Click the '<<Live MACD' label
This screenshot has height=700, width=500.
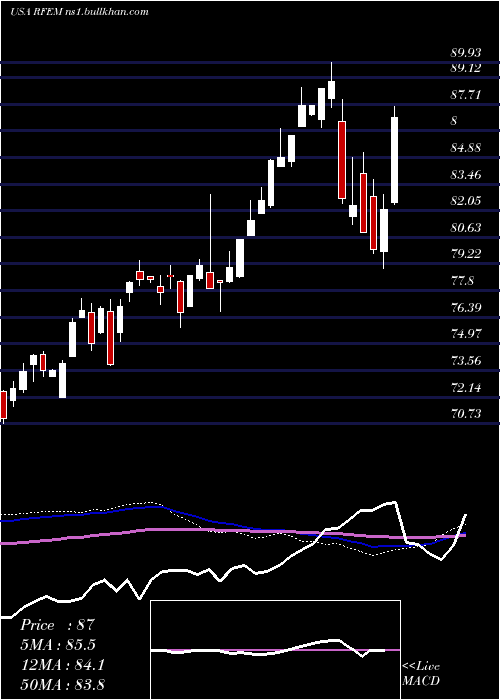click(421, 673)
